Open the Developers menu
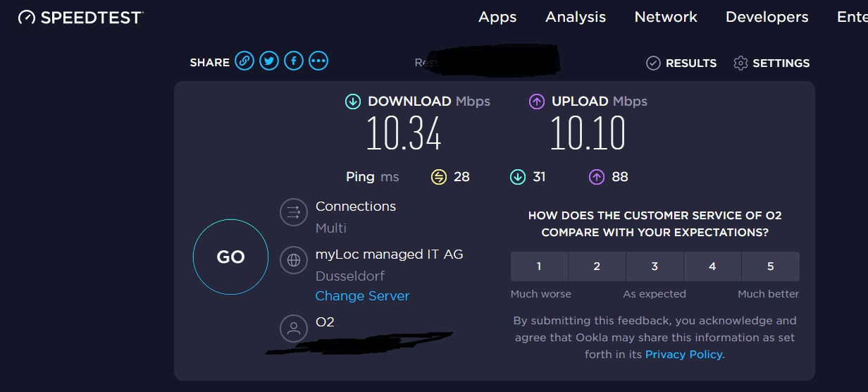This screenshot has width=868, height=392. coord(767,17)
